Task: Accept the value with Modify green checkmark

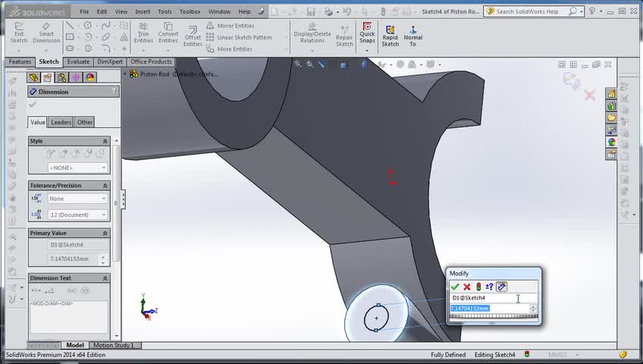Action: tap(455, 287)
